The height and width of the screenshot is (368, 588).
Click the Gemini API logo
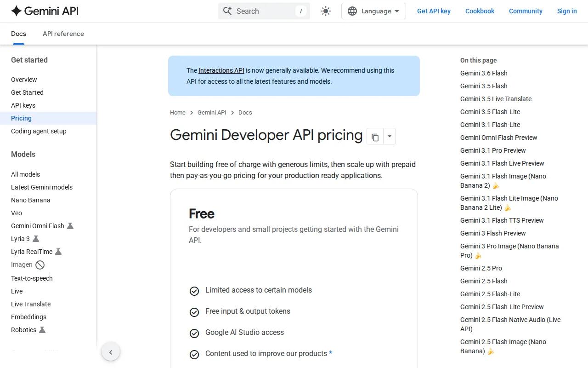click(45, 11)
